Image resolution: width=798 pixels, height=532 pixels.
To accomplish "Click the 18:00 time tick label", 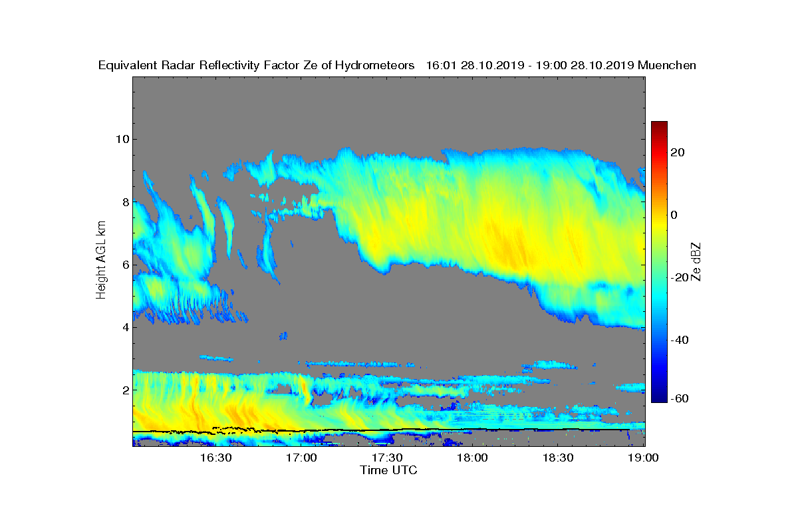I will tap(472, 458).
